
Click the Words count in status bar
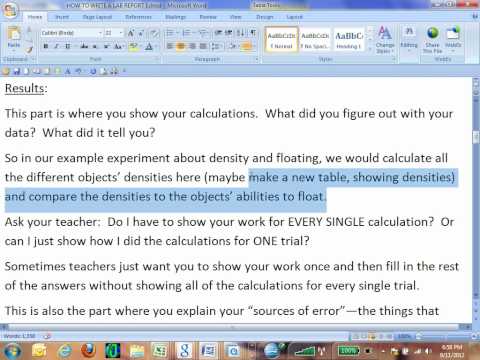(x=19, y=336)
